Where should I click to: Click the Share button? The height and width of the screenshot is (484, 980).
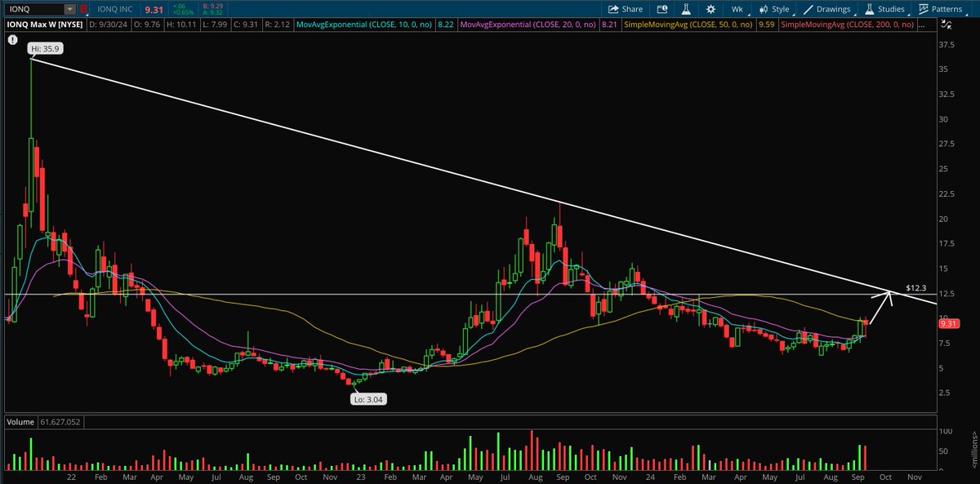(626, 9)
